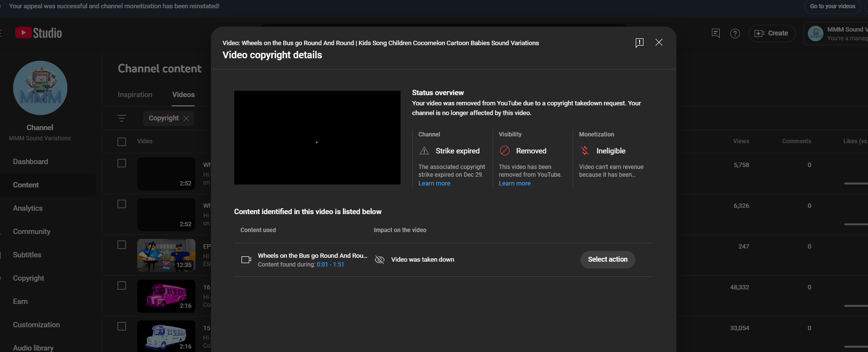Click Learn more under Strike expired
868x352 pixels.
[434, 184]
